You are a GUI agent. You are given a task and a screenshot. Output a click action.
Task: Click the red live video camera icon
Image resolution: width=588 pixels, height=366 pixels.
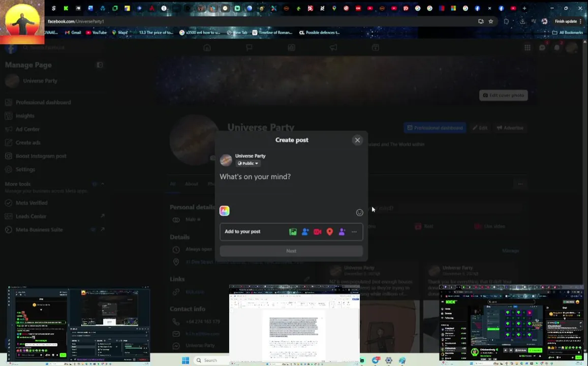coord(317,232)
